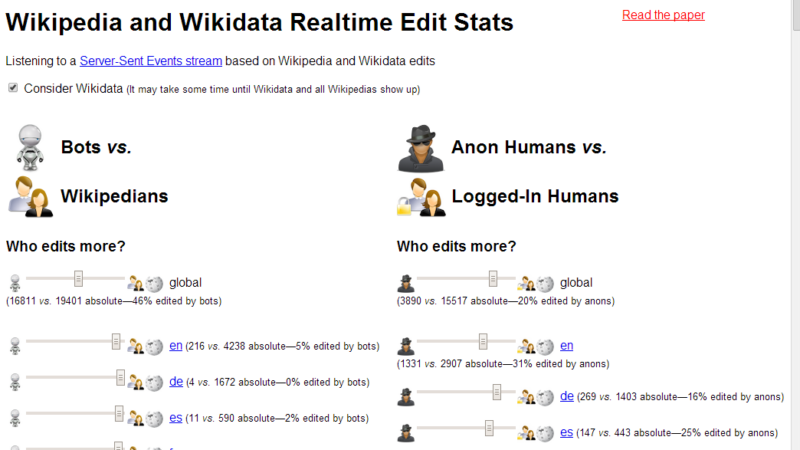The width and height of the screenshot is (800, 450).
Task: Click the Anon Humans spy icon
Action: point(420,148)
